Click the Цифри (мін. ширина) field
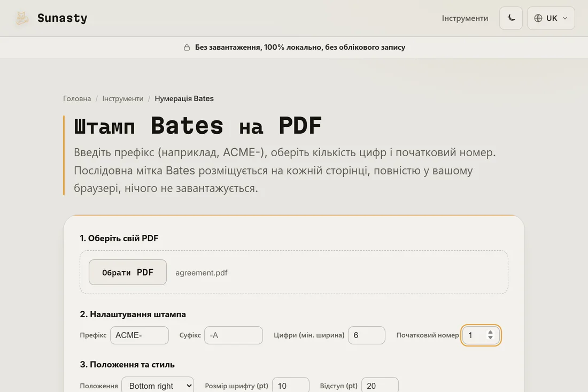 [x=366, y=335]
